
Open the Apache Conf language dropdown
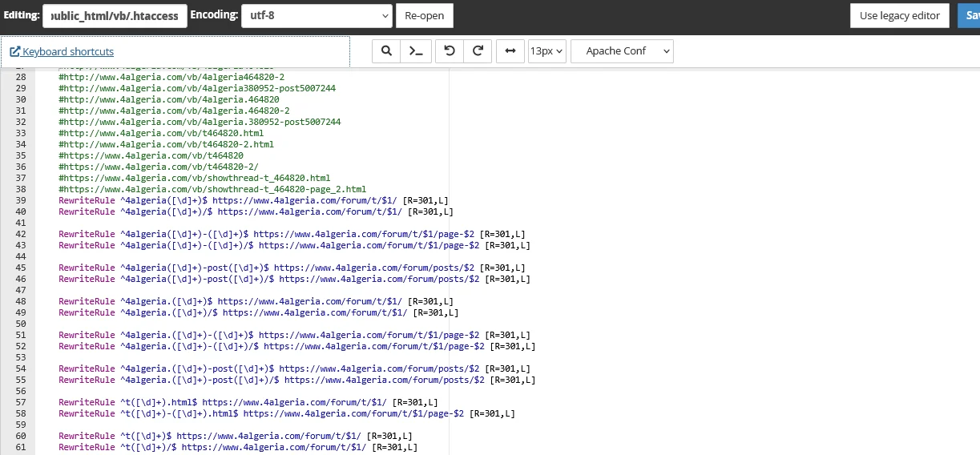coord(622,51)
